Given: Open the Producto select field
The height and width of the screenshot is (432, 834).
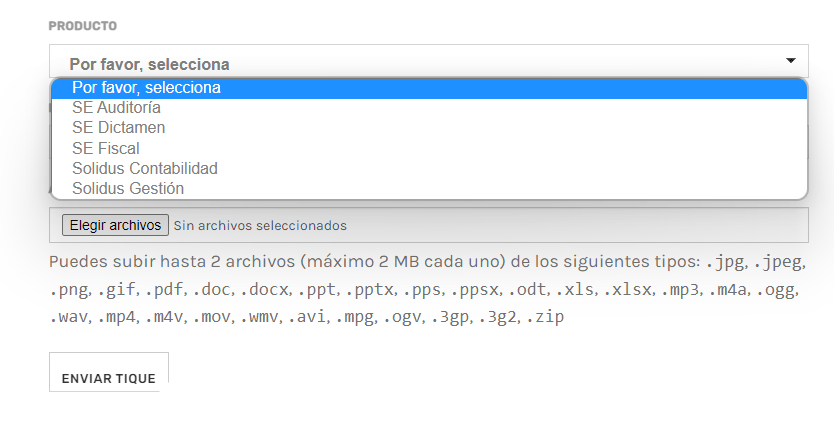Looking at the screenshot, I should point(429,61).
